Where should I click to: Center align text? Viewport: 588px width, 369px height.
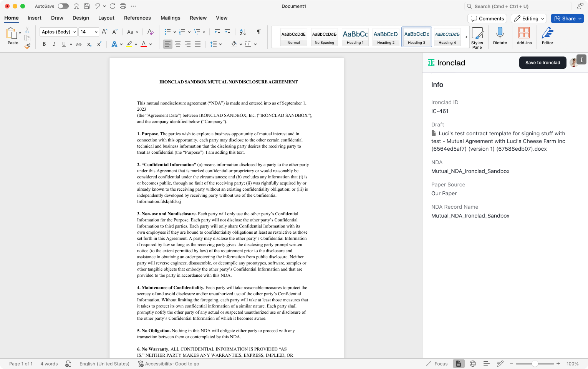(x=178, y=44)
